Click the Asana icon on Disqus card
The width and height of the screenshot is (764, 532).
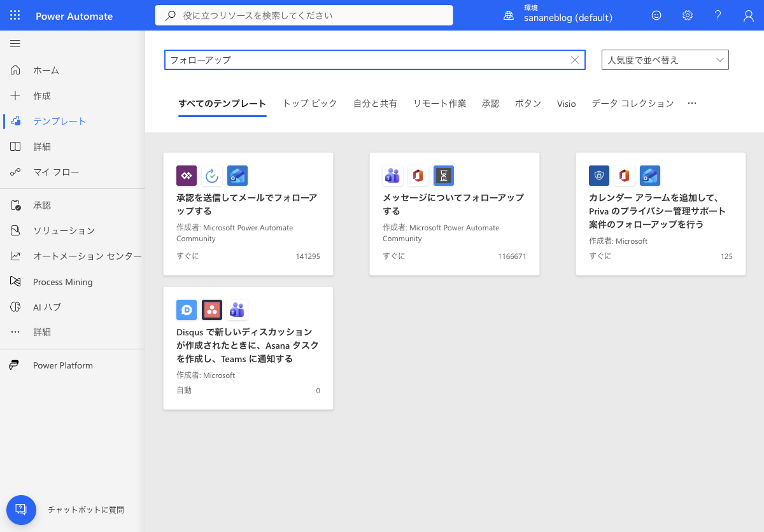point(212,310)
